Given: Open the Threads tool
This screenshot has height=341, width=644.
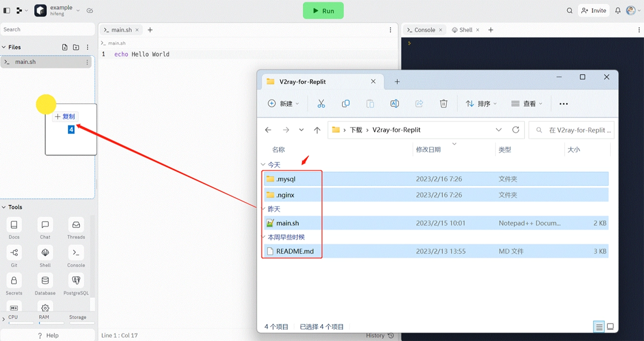Looking at the screenshot, I should [76, 228].
